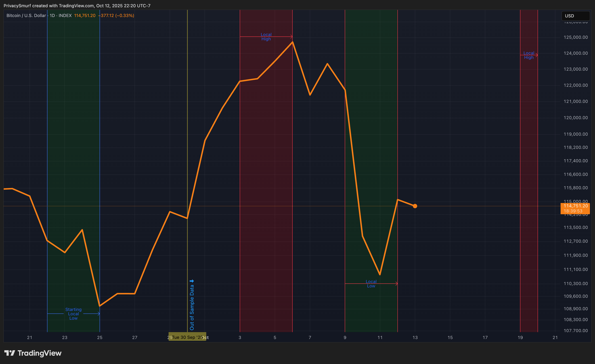The width and height of the screenshot is (595, 364).
Task: Click the Bitcoin / U.S. Dollar symbol title
Action: 26,15
